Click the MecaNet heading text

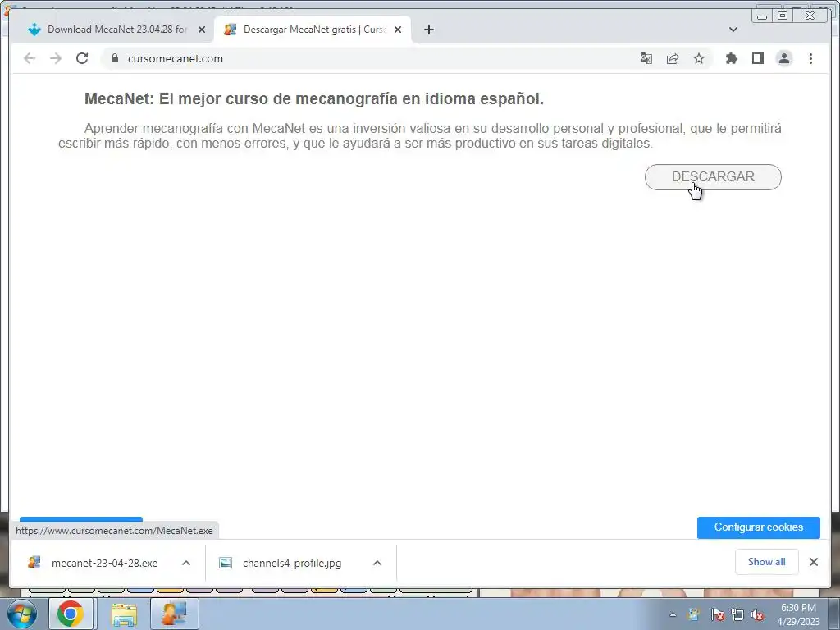point(314,99)
